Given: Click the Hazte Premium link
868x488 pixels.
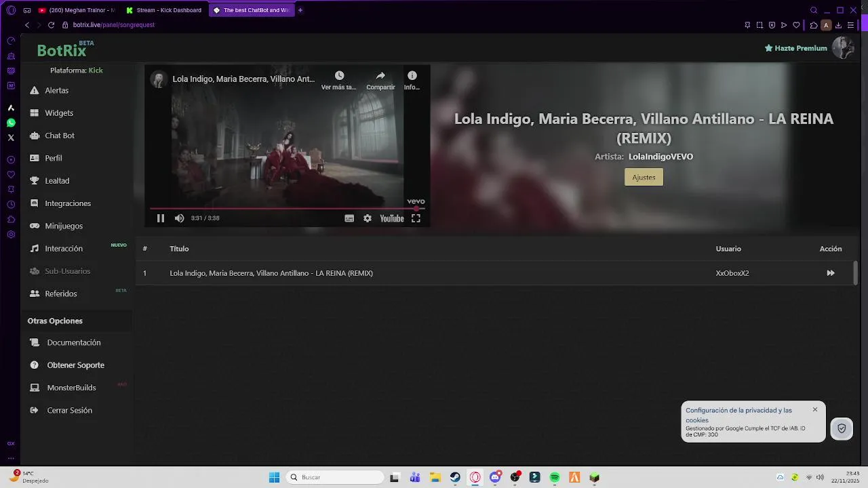Looking at the screenshot, I should tap(795, 48).
